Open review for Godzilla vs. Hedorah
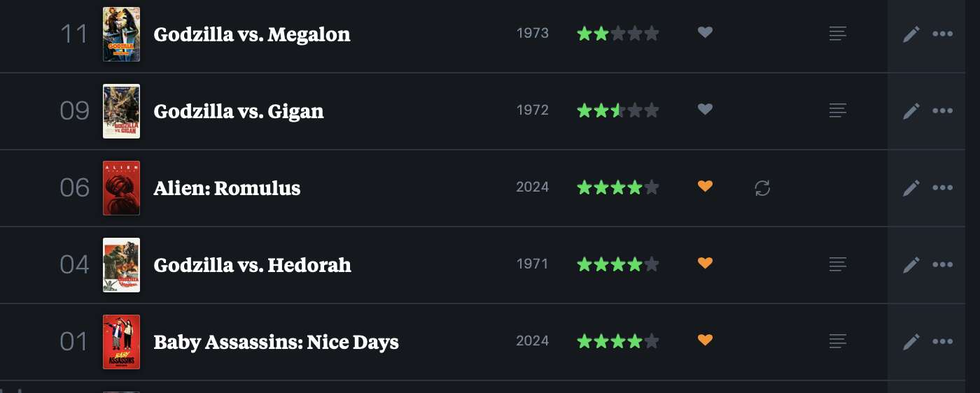Screen dimensions: 980x393 [x=838, y=264]
